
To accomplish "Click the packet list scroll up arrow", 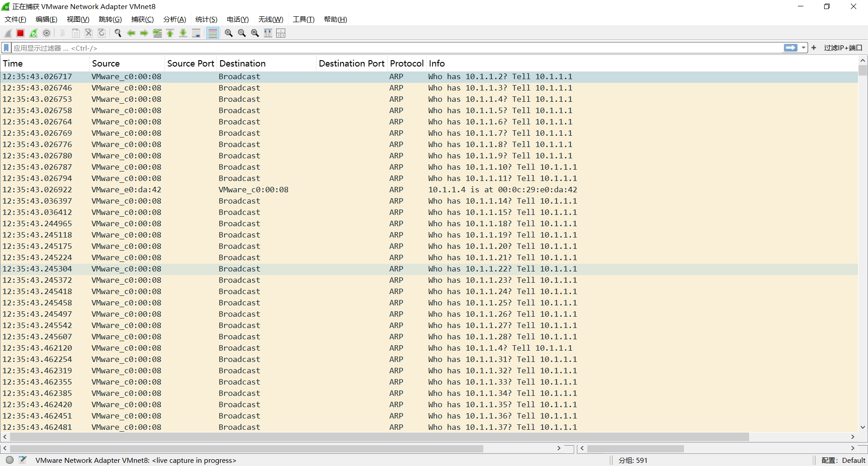I will tap(863, 61).
